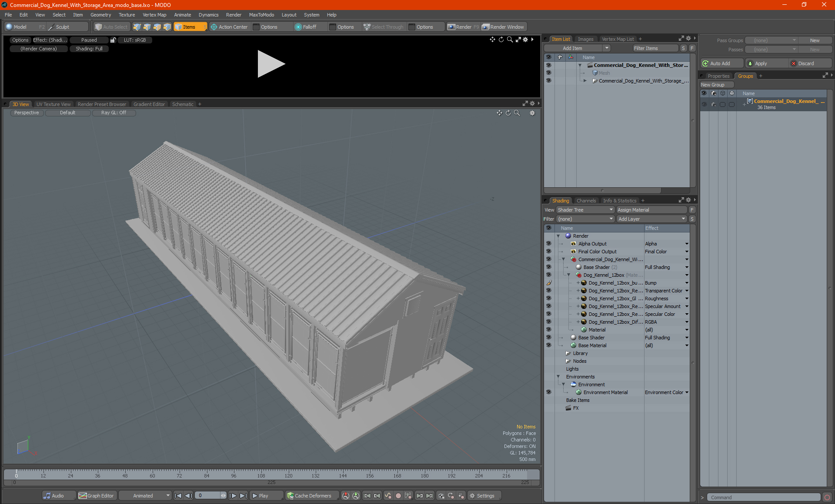Toggle record auto-key circle icon

pos(398,496)
